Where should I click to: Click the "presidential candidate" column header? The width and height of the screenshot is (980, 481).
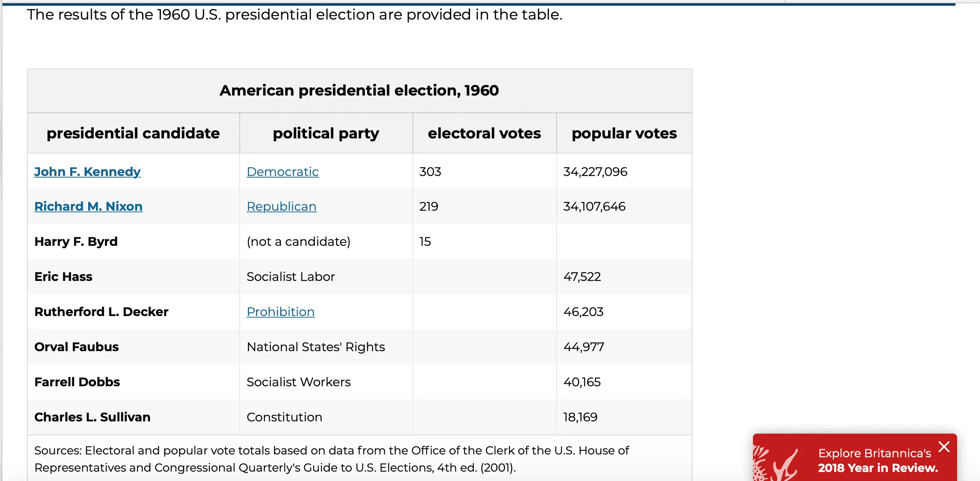point(133,134)
